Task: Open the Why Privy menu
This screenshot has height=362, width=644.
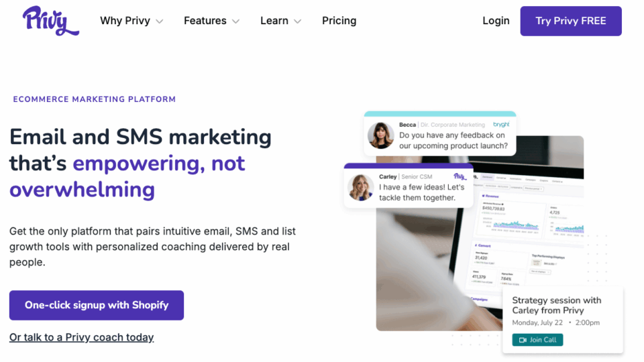Action: click(x=125, y=21)
